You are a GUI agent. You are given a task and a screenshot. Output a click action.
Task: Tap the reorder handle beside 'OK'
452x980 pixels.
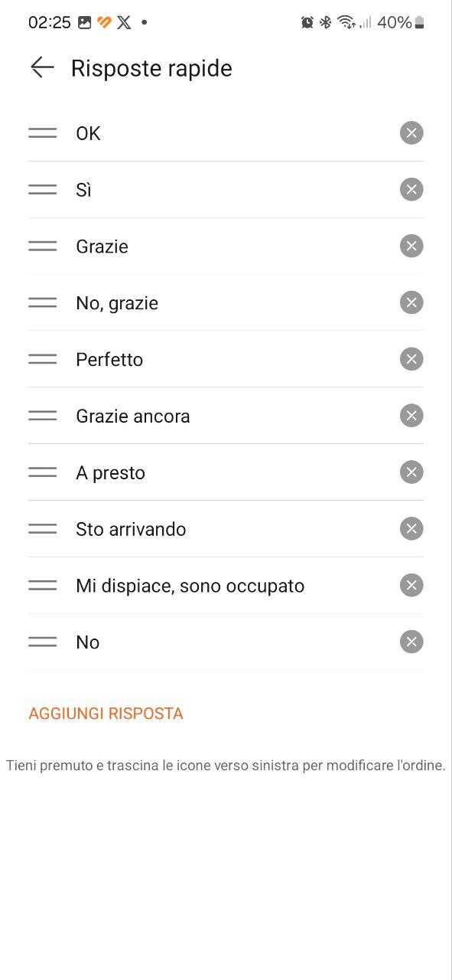pyautogui.click(x=43, y=133)
